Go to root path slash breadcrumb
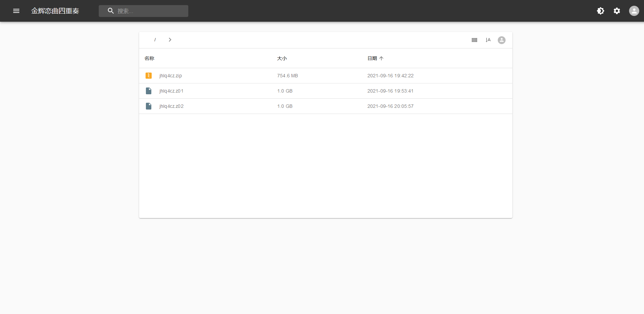Image resolution: width=644 pixels, height=314 pixels. [x=155, y=40]
